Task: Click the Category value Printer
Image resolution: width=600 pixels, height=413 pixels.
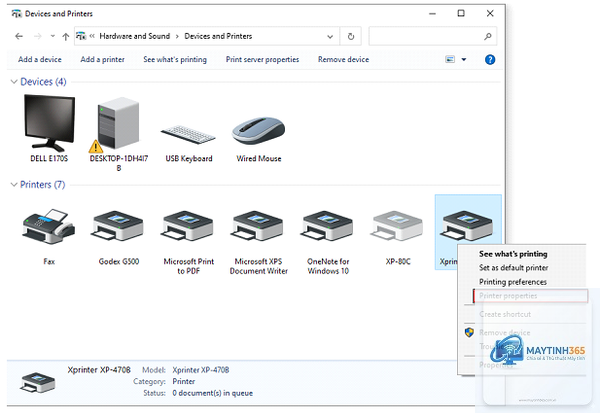Action: (183, 382)
